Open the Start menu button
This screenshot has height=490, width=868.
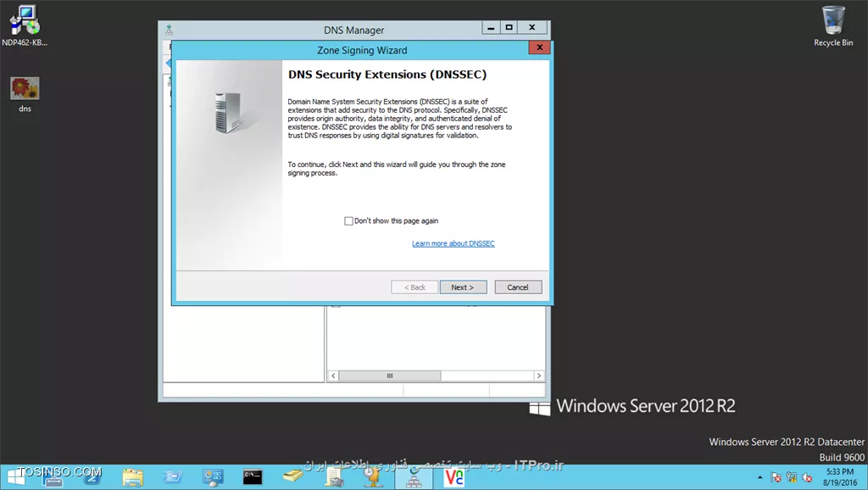point(17,476)
